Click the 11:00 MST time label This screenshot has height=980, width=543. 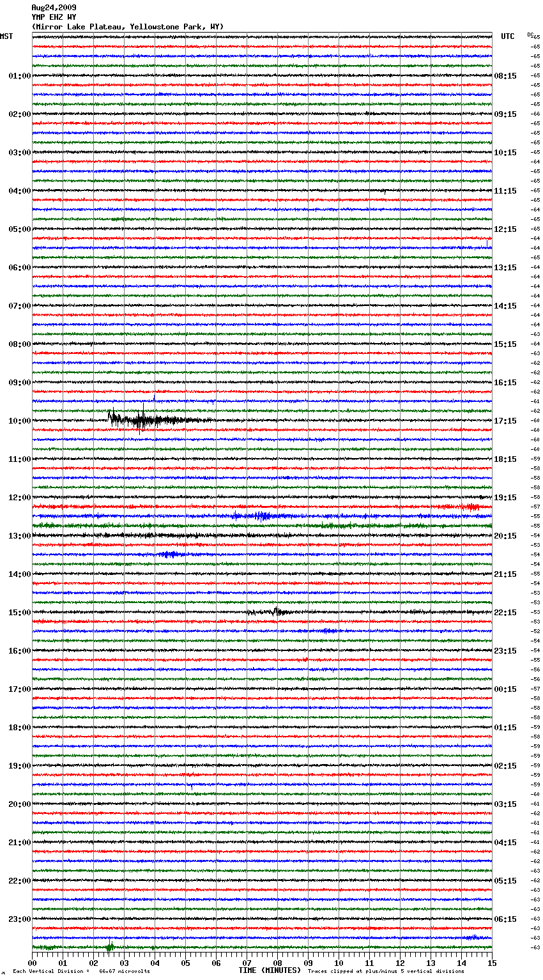[20, 459]
